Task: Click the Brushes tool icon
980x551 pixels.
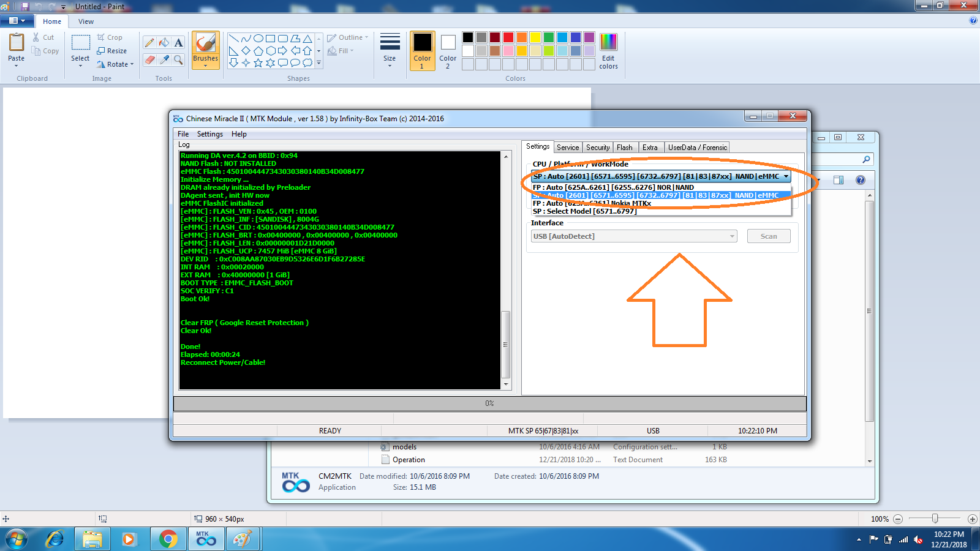Action: tap(205, 43)
